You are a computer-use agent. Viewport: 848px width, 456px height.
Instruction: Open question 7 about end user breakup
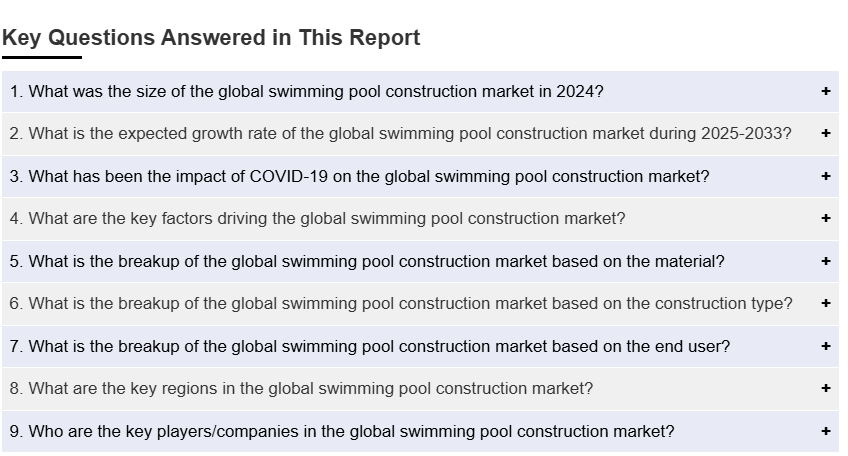coord(370,346)
